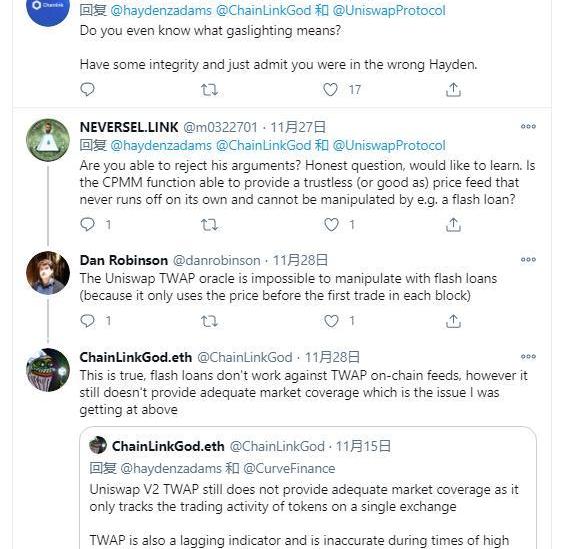
Task: Retweet the gaslighting tweet reply
Action: (x=209, y=90)
